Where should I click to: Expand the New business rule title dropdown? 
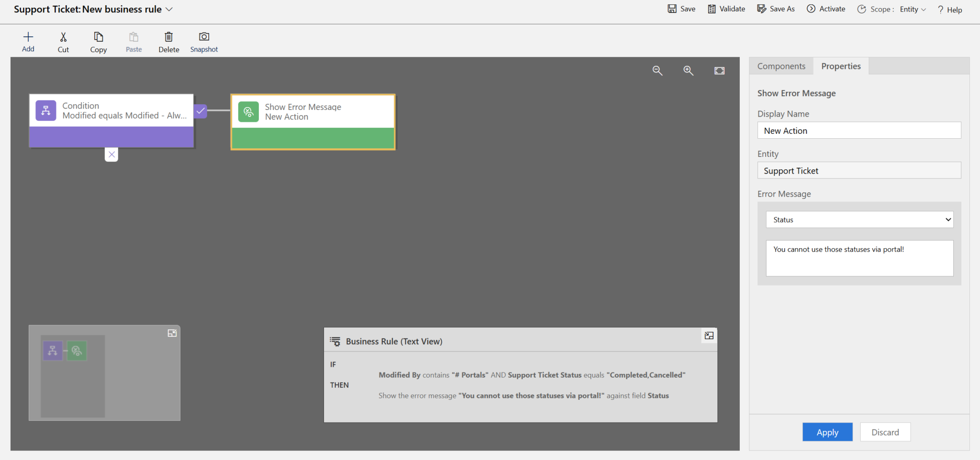click(x=170, y=9)
